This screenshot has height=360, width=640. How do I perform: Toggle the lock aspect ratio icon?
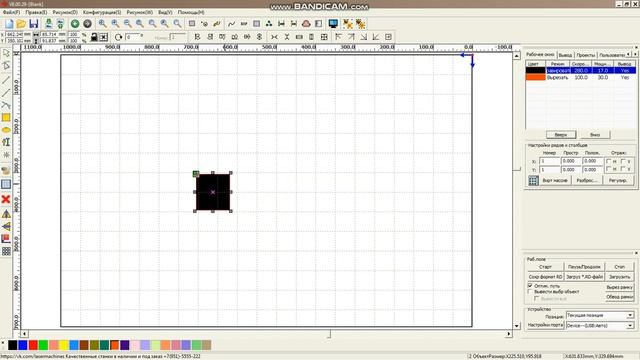pos(94,37)
